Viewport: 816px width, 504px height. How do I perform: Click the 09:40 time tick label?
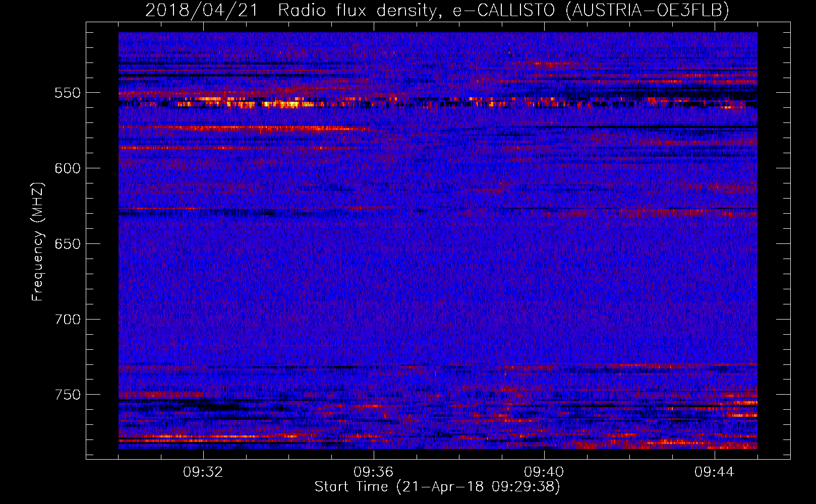coord(544,472)
